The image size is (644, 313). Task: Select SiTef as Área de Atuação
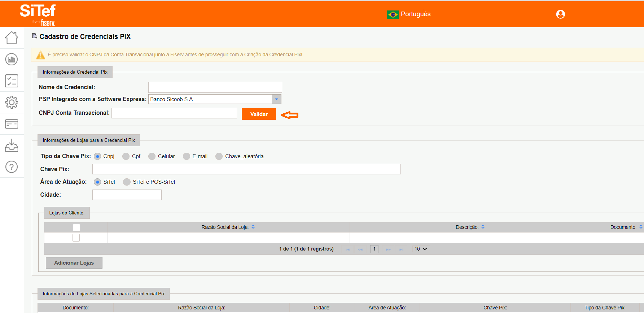[97, 182]
